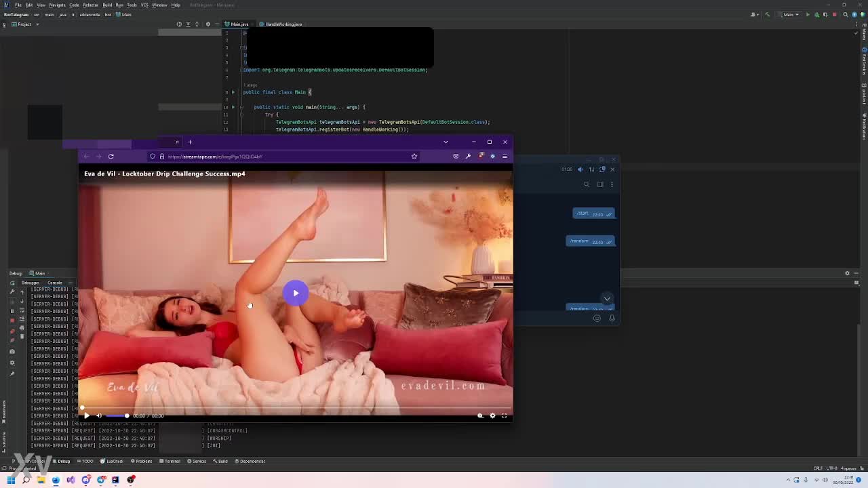Bookmark the page with the star icon
Screen dimensions: 868x488
414,157
